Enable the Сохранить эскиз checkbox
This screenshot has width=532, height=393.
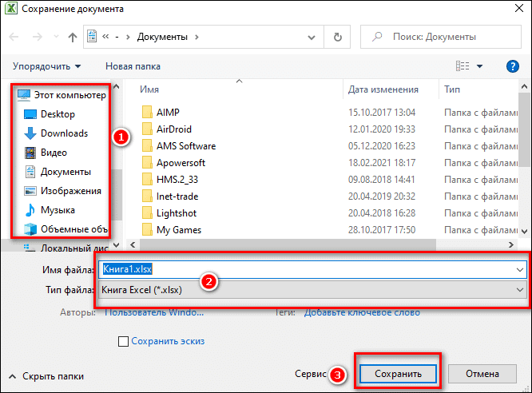click(x=124, y=341)
